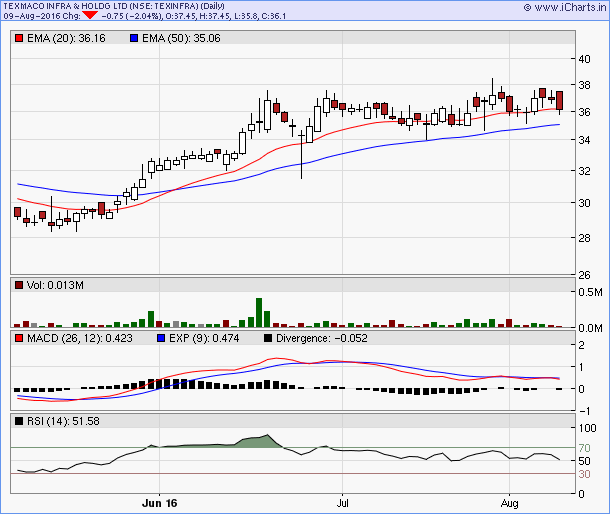The image size is (610, 514).
Task: Click the Divergence: -0.052 label
Action: click(x=322, y=338)
